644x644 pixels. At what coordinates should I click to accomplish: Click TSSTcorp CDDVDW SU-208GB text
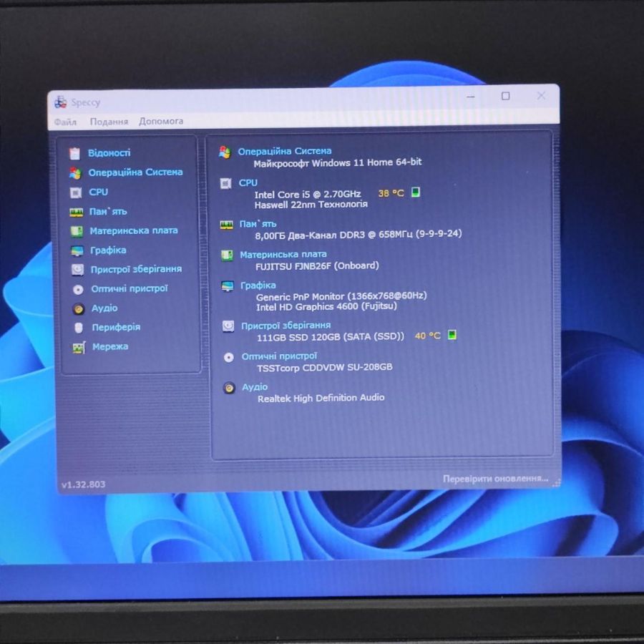325,368
